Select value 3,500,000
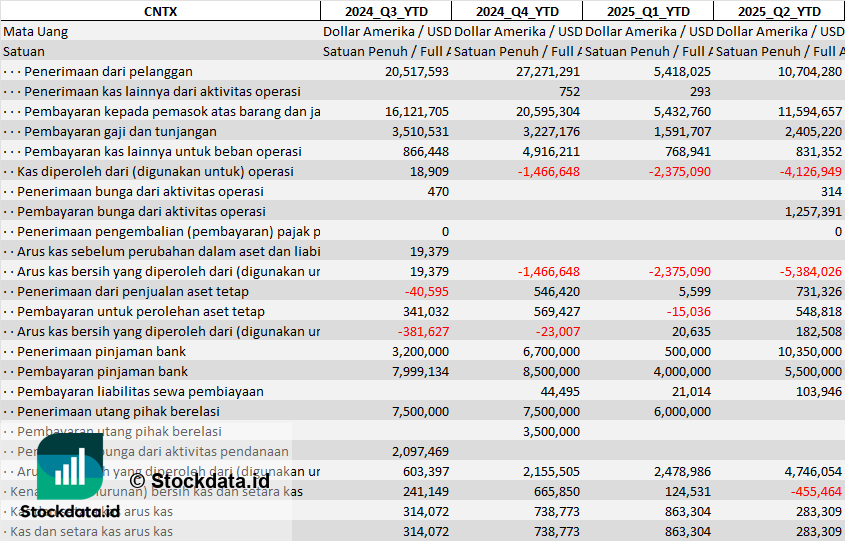This screenshot has width=845, height=541. click(x=551, y=432)
